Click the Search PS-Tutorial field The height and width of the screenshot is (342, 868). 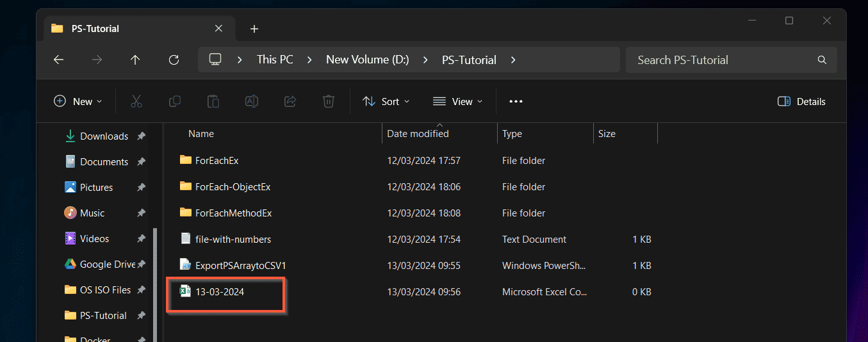[731, 60]
